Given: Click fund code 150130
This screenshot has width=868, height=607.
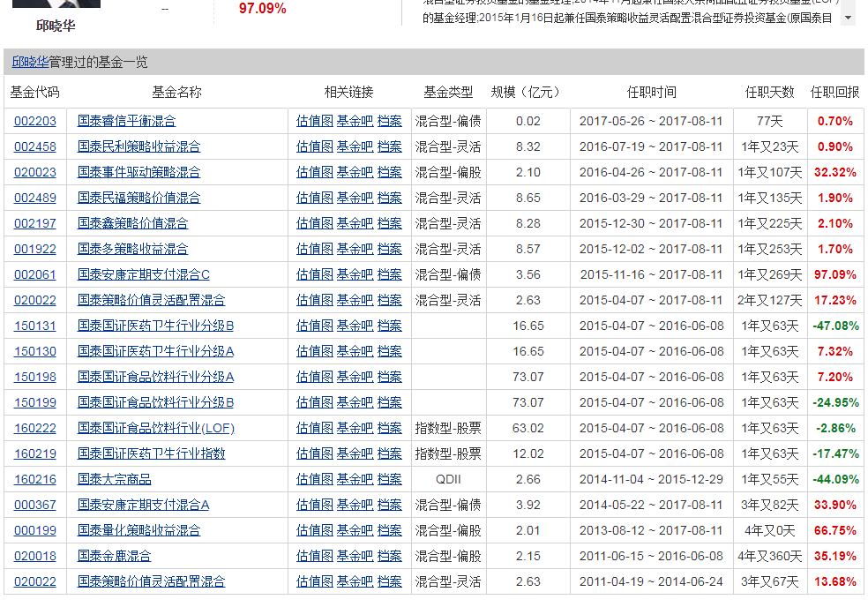Looking at the screenshot, I should (35, 351).
